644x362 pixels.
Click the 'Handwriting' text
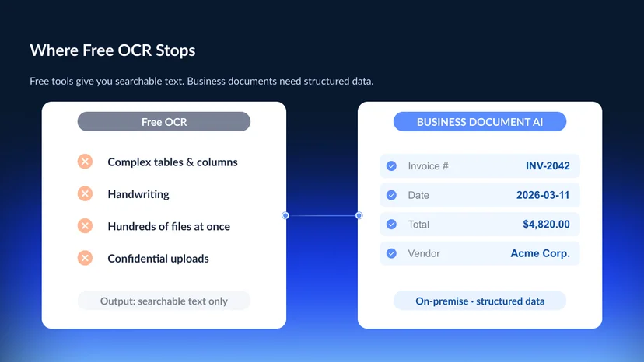pyautogui.click(x=138, y=194)
